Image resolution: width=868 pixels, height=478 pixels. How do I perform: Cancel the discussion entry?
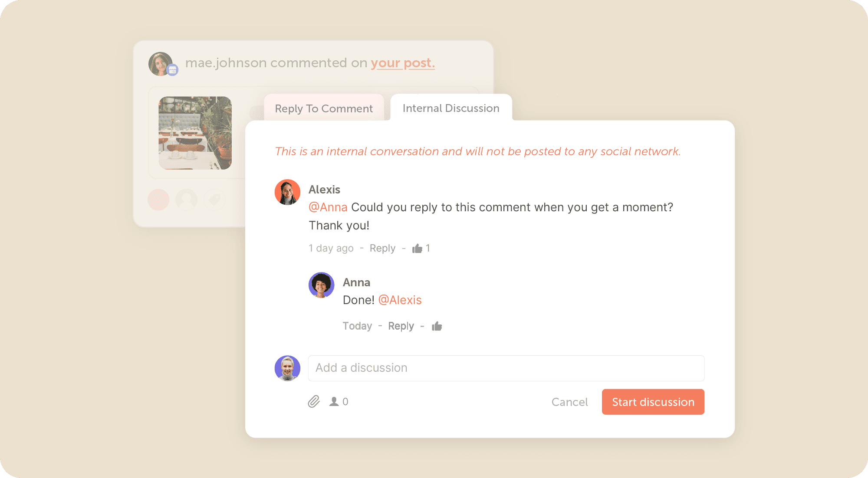click(x=569, y=402)
